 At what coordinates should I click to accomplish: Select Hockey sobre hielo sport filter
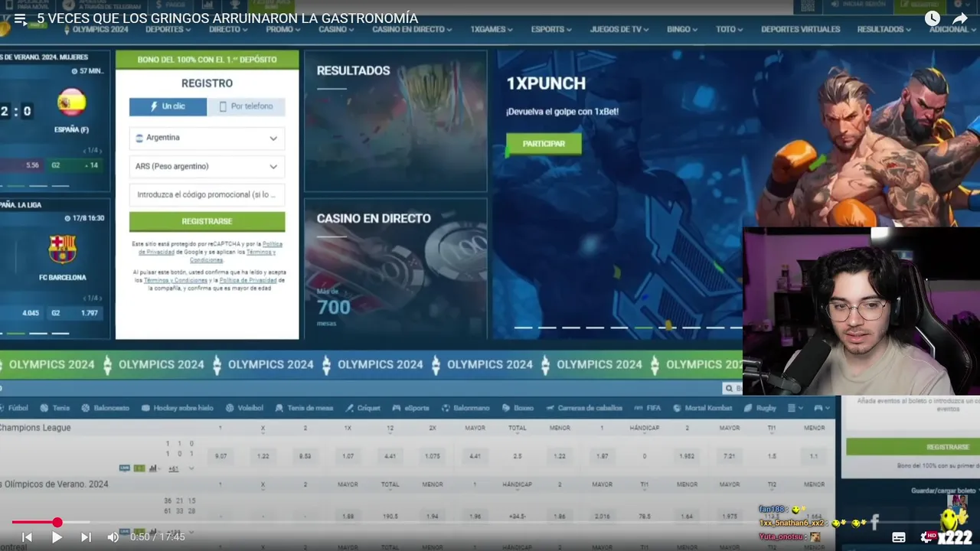click(177, 408)
